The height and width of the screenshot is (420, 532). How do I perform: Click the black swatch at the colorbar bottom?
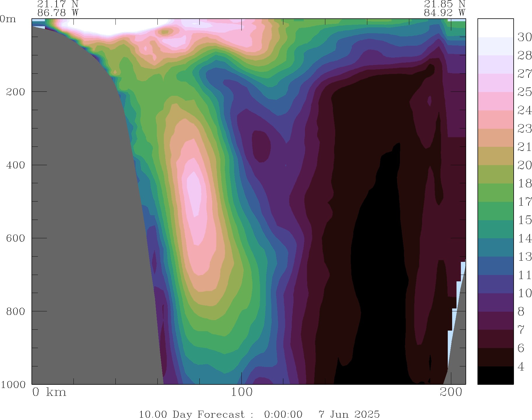[495, 375]
